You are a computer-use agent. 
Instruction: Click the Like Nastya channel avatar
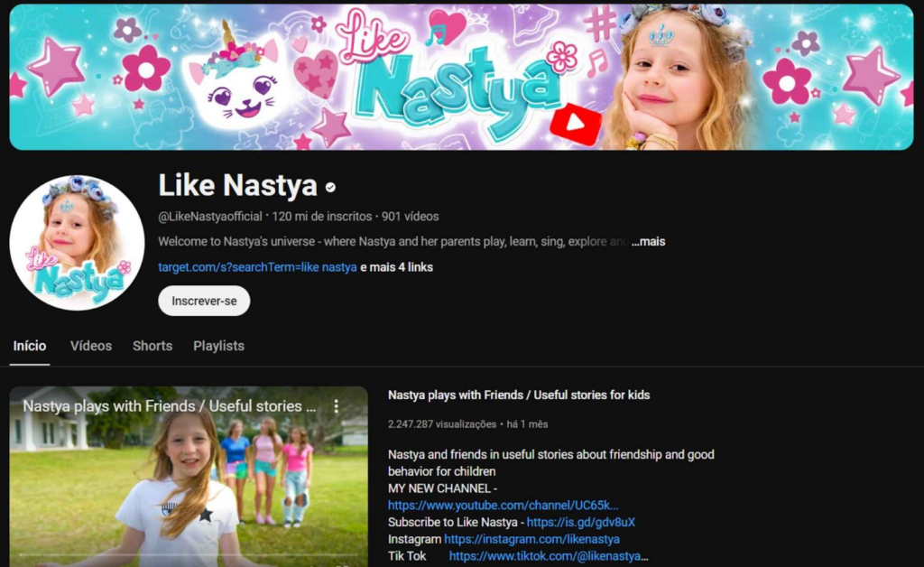tap(77, 243)
